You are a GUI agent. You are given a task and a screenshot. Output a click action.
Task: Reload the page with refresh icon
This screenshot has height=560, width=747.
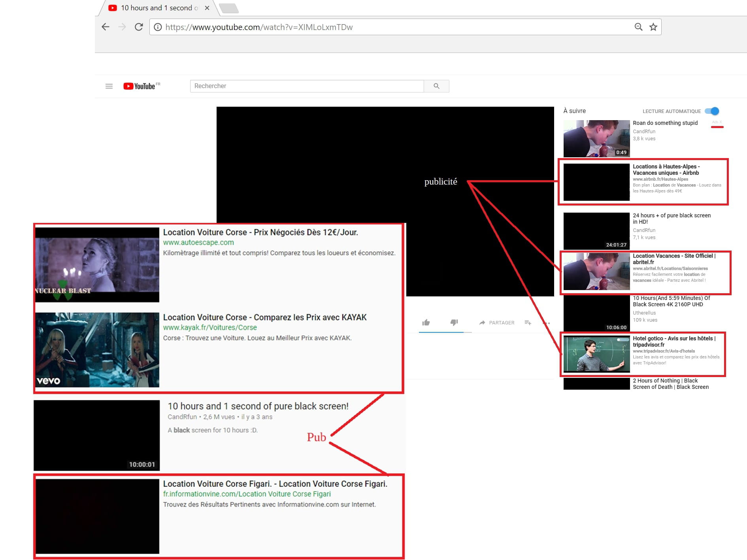click(x=139, y=27)
